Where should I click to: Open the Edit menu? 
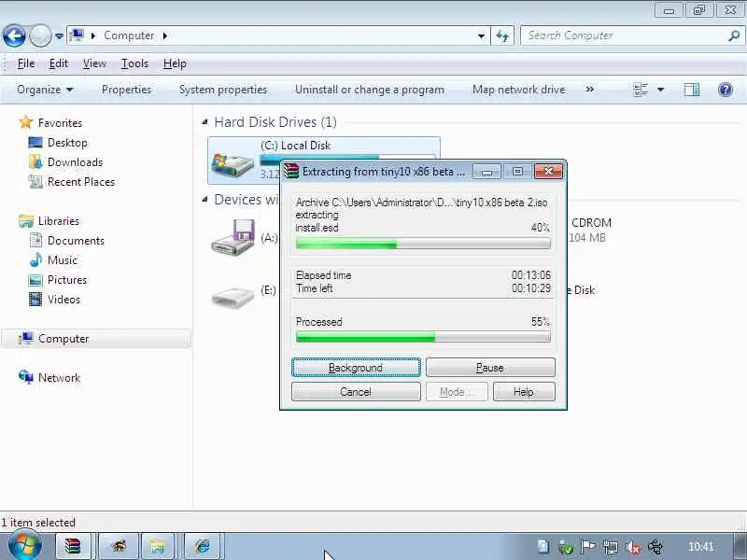click(59, 63)
